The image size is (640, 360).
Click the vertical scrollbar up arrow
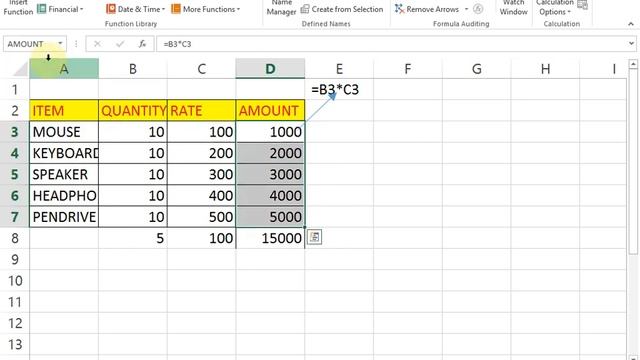pyautogui.click(x=633, y=64)
